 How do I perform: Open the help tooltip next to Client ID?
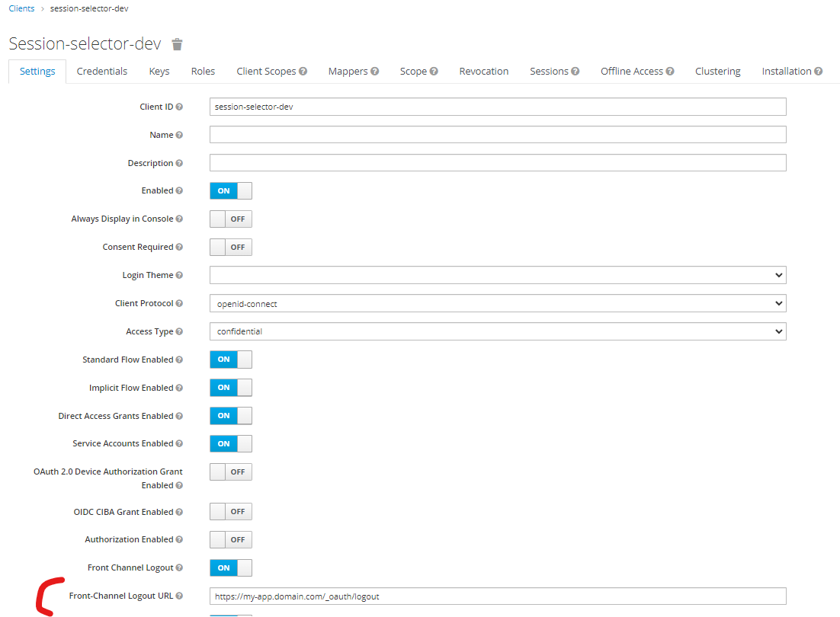[181, 107]
